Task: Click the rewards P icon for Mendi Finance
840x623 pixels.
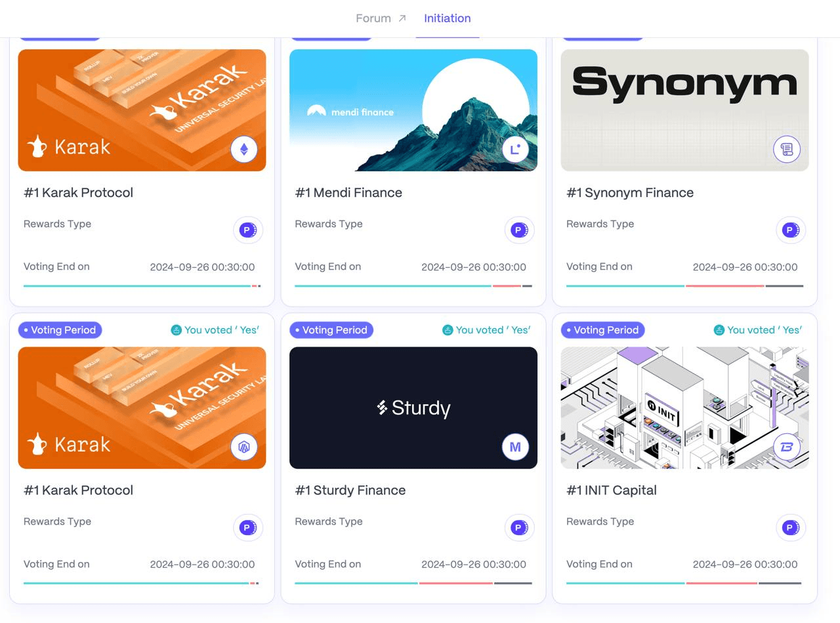Action: point(519,230)
